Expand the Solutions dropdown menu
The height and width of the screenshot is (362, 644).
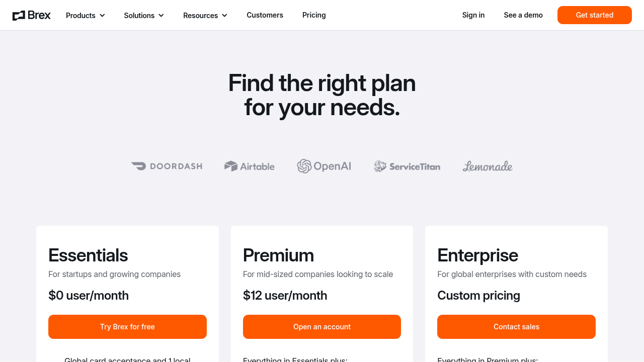pyautogui.click(x=144, y=15)
